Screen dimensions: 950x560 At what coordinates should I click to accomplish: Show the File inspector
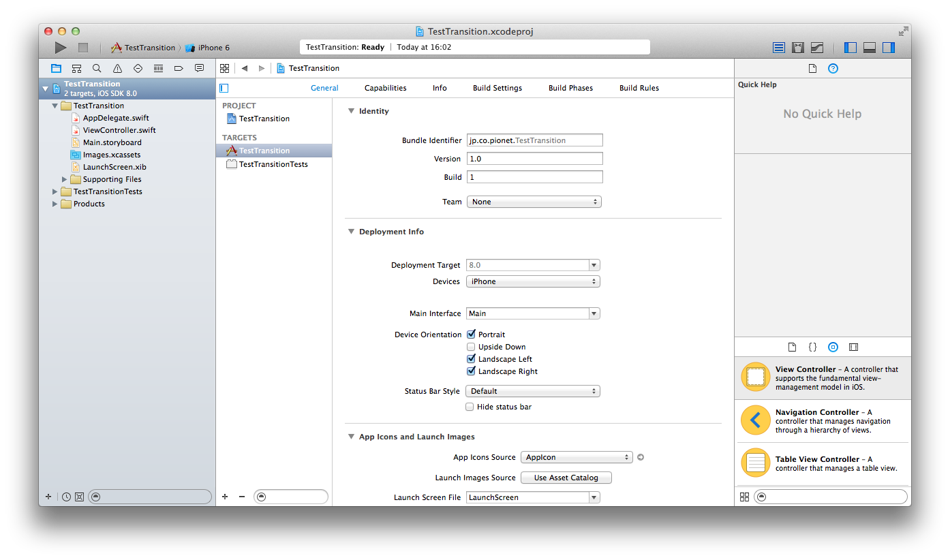(x=812, y=68)
